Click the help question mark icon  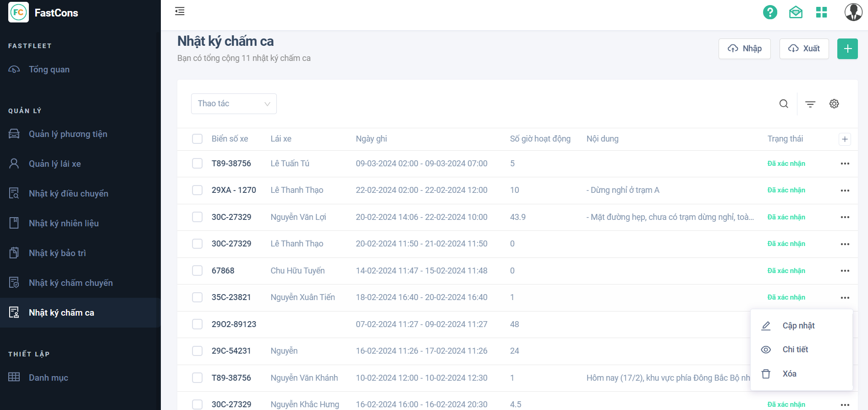[770, 12]
